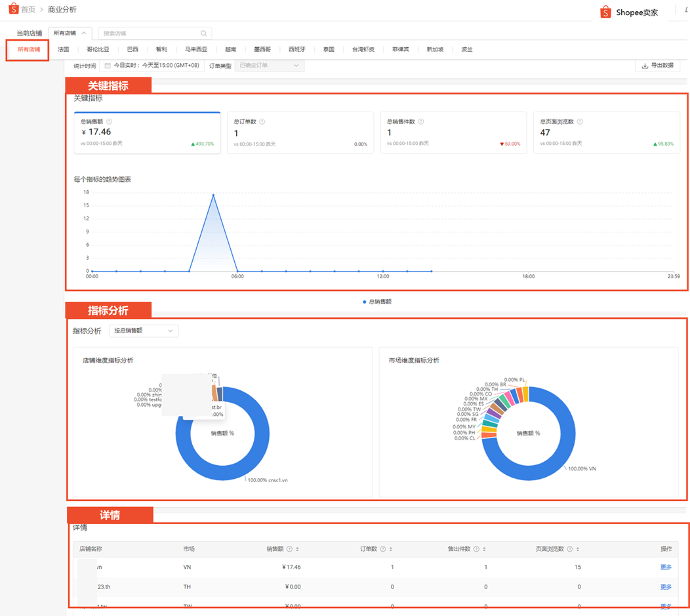
Task: Click help icon next to 总销售额 metric
Action: pyautogui.click(x=109, y=121)
